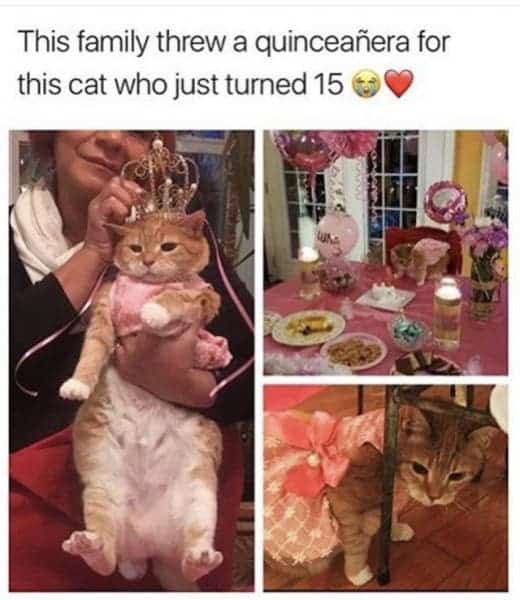The width and height of the screenshot is (520, 600).
Task: Click the plate with yellow food
Action: pos(308,327)
